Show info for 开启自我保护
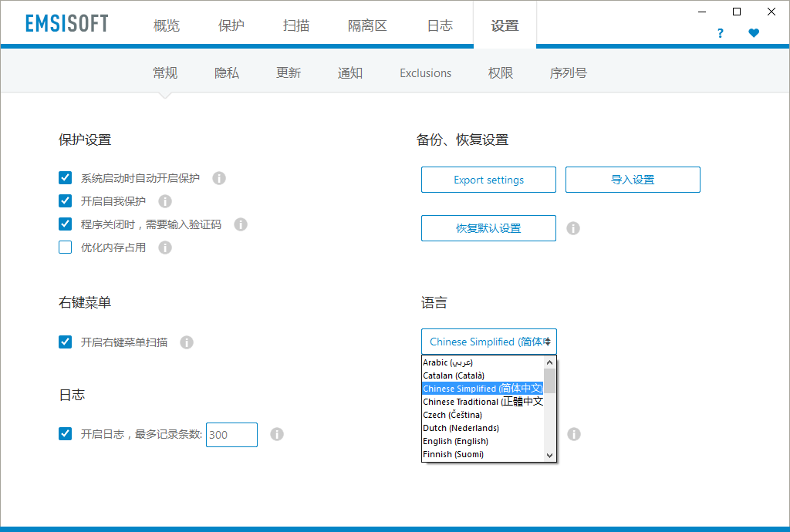Viewport: 790px width, 532px height. point(165,201)
